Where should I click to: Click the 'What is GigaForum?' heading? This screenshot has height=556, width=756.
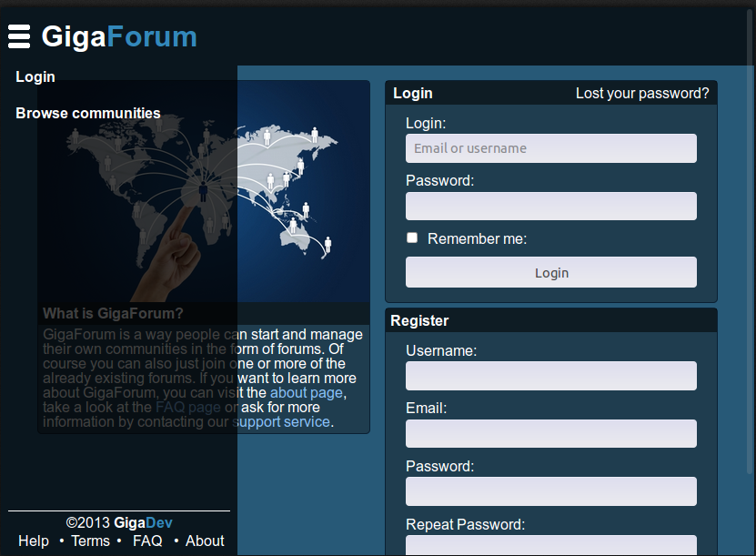(113, 313)
